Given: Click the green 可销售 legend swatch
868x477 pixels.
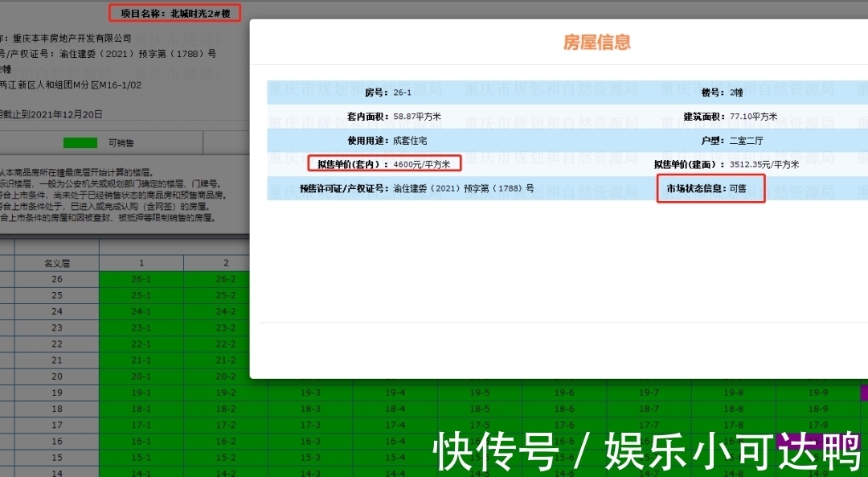Looking at the screenshot, I should click(80, 141).
